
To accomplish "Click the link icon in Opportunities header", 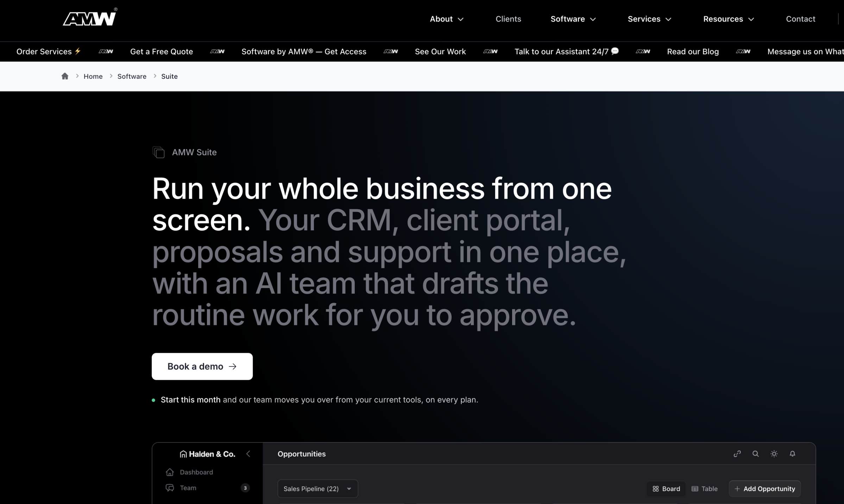I will coord(737,454).
